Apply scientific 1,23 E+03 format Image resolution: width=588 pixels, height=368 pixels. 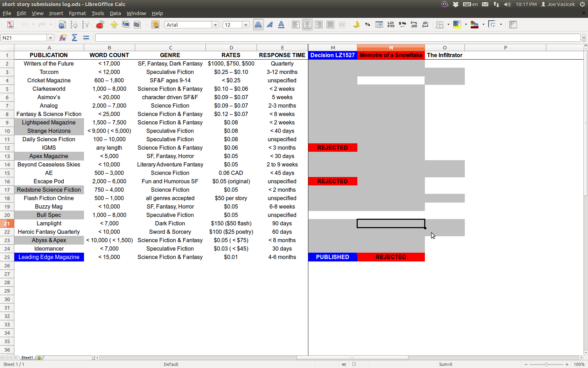[x=391, y=25]
